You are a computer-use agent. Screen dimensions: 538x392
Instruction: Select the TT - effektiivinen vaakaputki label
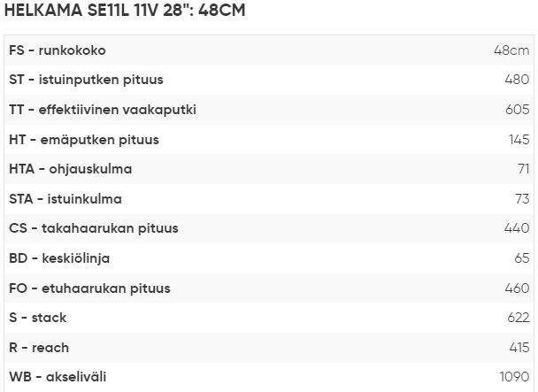point(103,110)
